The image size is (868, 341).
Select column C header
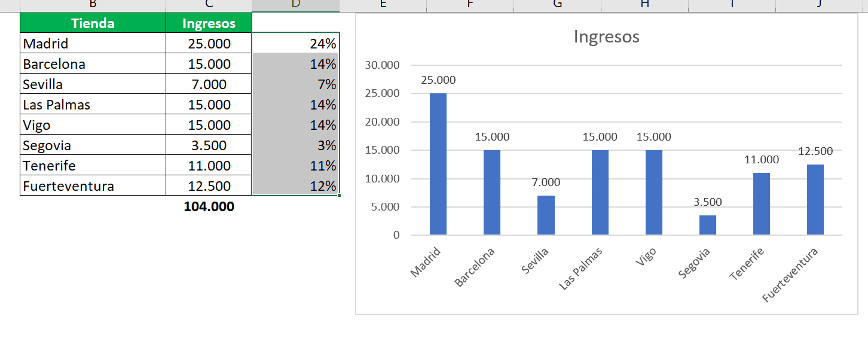[x=209, y=5]
